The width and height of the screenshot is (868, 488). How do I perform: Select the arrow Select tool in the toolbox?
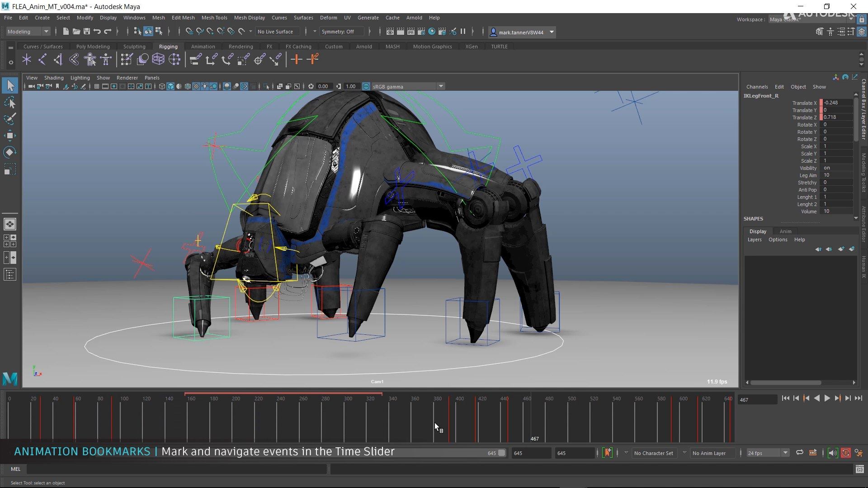10,85
